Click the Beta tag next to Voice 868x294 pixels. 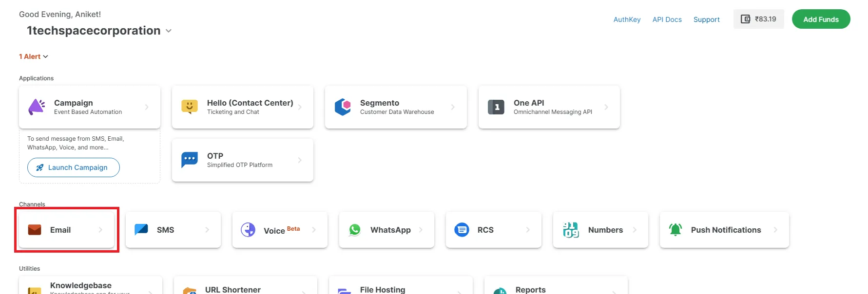[293, 228]
